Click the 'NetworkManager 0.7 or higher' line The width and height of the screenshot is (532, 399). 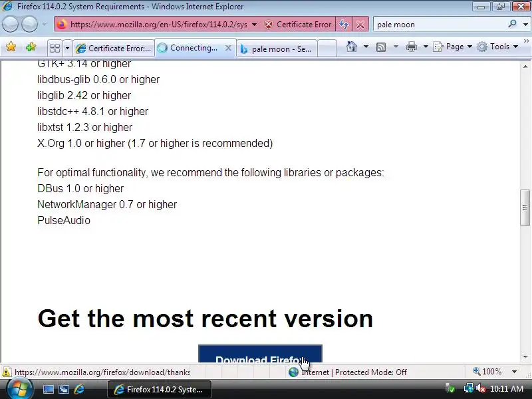[x=107, y=205]
